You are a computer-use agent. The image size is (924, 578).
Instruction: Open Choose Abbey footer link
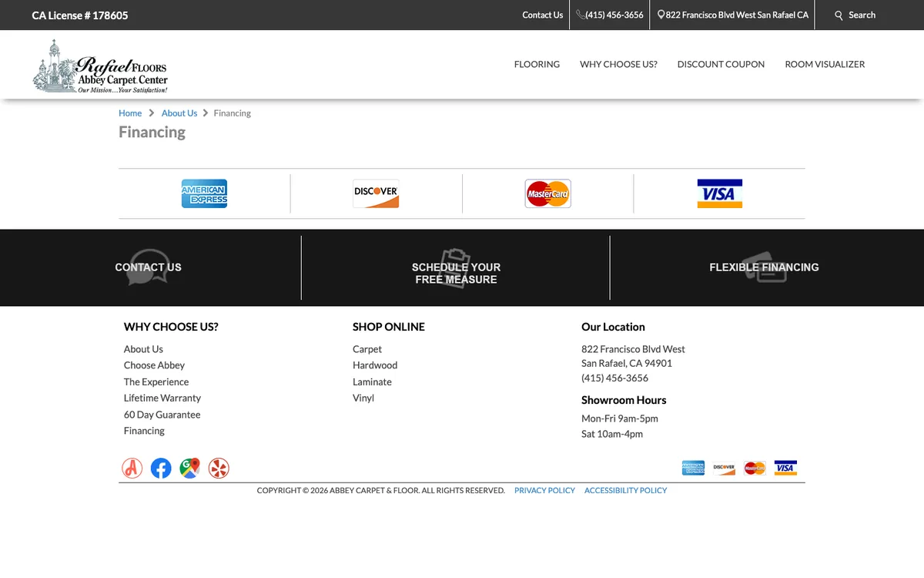[x=154, y=365]
